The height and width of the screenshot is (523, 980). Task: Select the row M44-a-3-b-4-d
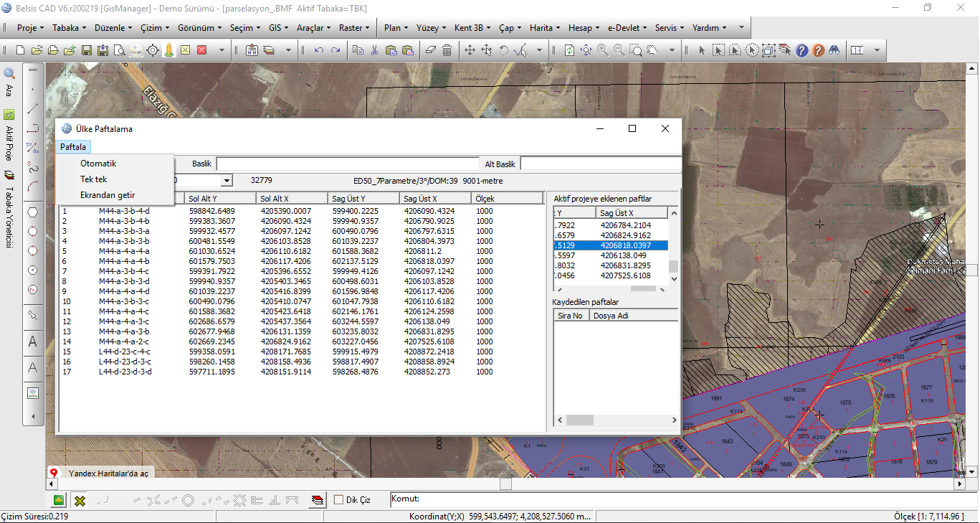[301, 211]
